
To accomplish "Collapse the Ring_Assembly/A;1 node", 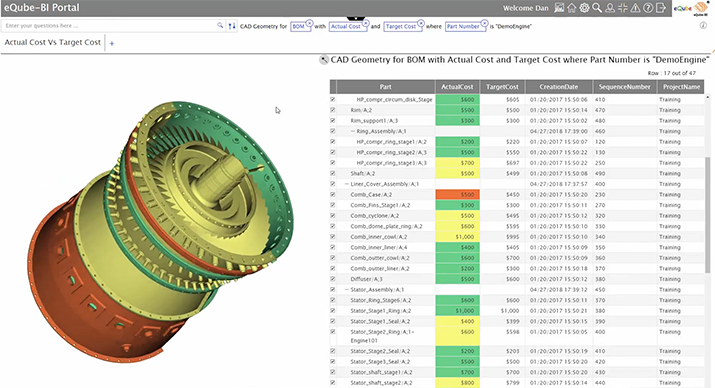I will click(x=352, y=131).
